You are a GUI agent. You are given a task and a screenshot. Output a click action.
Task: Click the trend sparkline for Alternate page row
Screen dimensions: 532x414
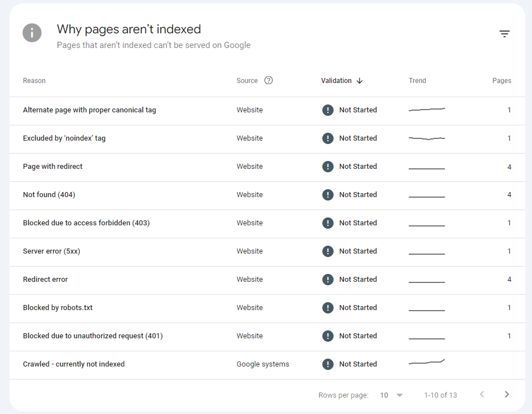click(x=427, y=110)
